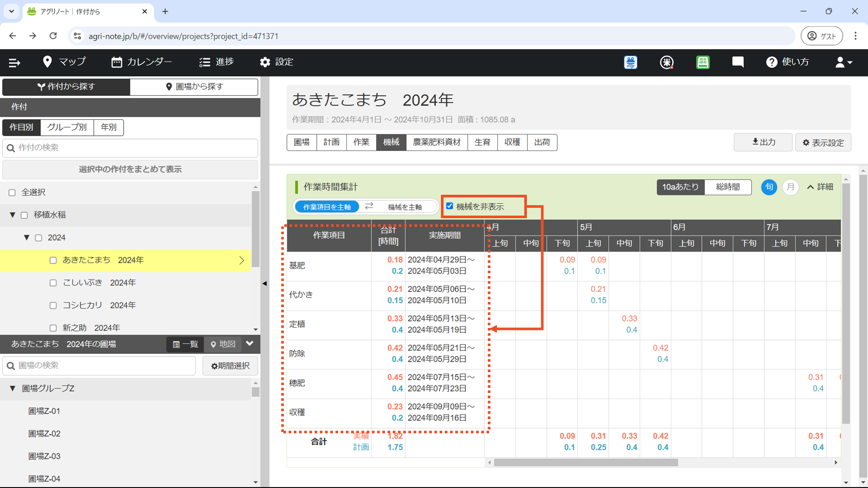The width and height of the screenshot is (868, 488).
Task: Close the アグリノート browser tab
Action: click(x=145, y=12)
